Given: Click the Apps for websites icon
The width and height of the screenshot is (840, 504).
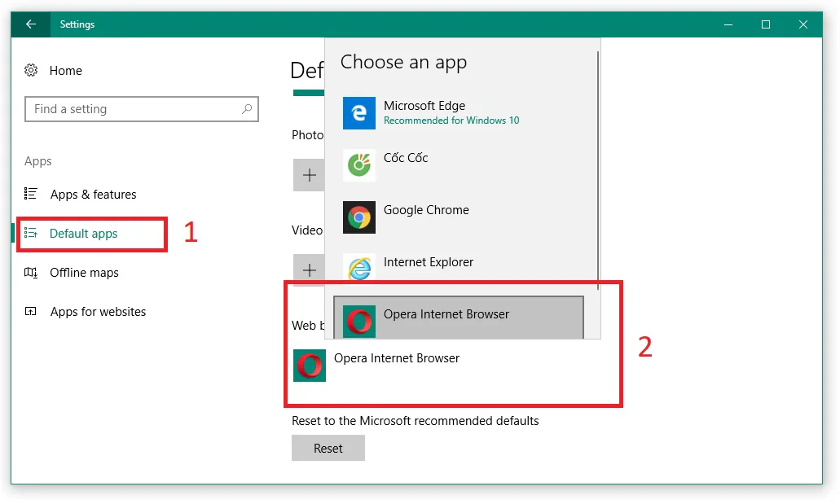Looking at the screenshot, I should click(30, 311).
